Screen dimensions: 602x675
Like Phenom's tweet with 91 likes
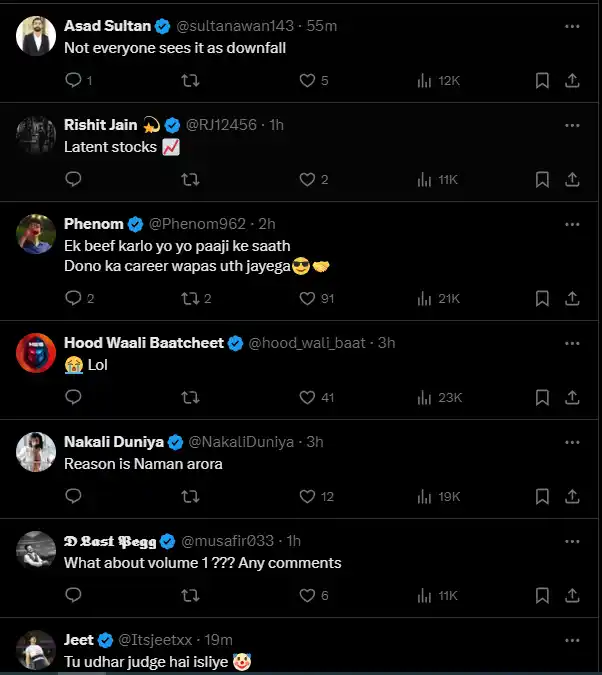pos(308,298)
